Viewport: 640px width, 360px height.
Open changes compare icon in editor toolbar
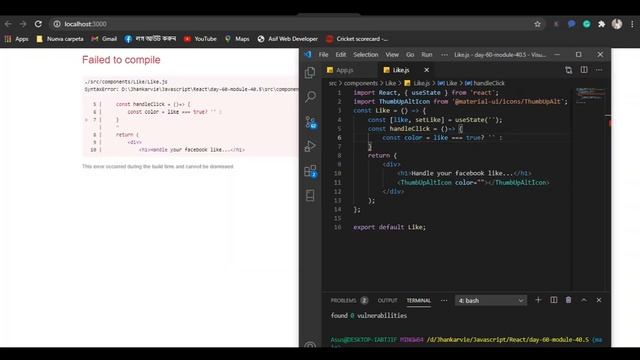tap(569, 70)
